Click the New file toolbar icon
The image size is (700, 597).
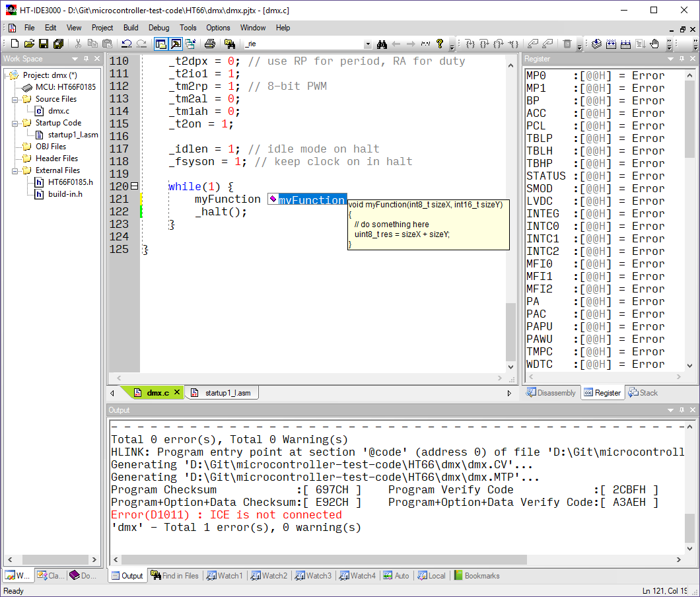click(15, 44)
